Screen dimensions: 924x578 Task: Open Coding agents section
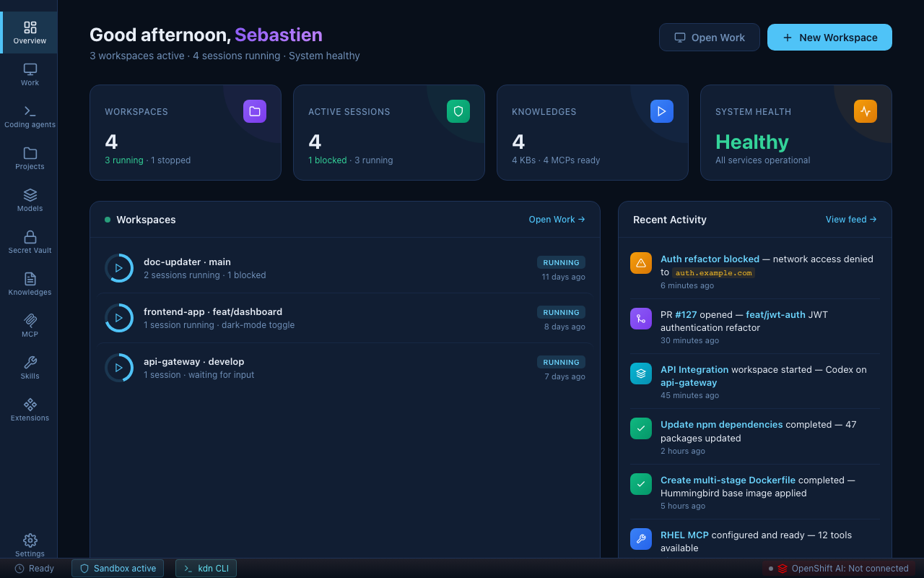[x=30, y=116]
